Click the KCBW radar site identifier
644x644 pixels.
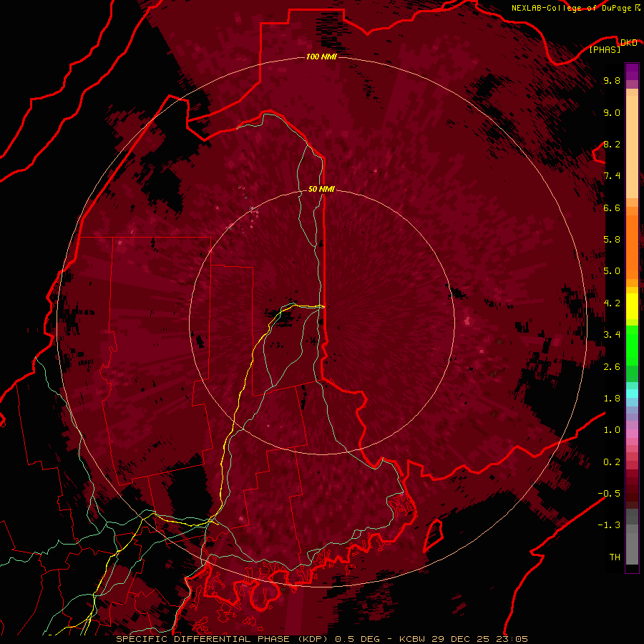pyautogui.click(x=412, y=639)
